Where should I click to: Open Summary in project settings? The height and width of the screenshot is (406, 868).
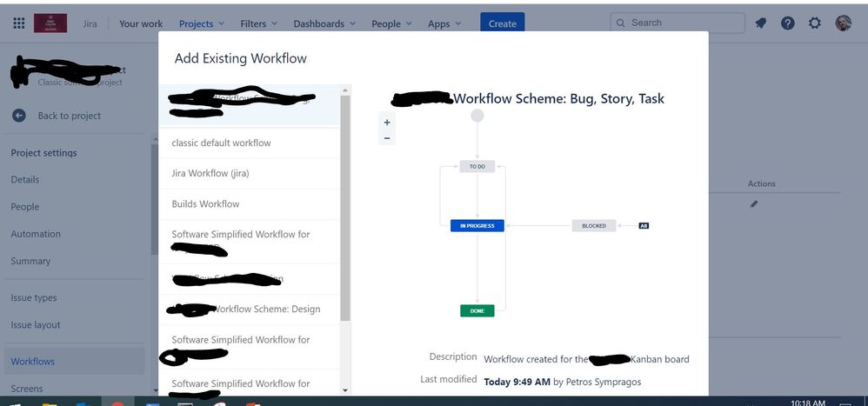click(x=30, y=261)
